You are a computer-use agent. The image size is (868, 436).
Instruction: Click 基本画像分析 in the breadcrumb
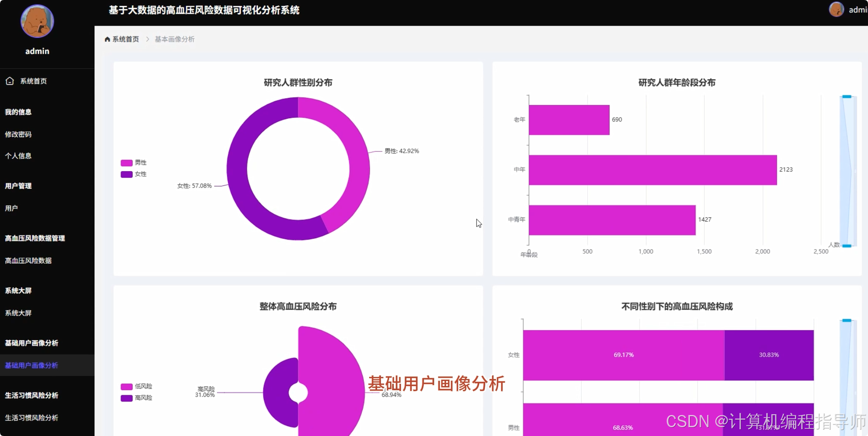tap(174, 39)
